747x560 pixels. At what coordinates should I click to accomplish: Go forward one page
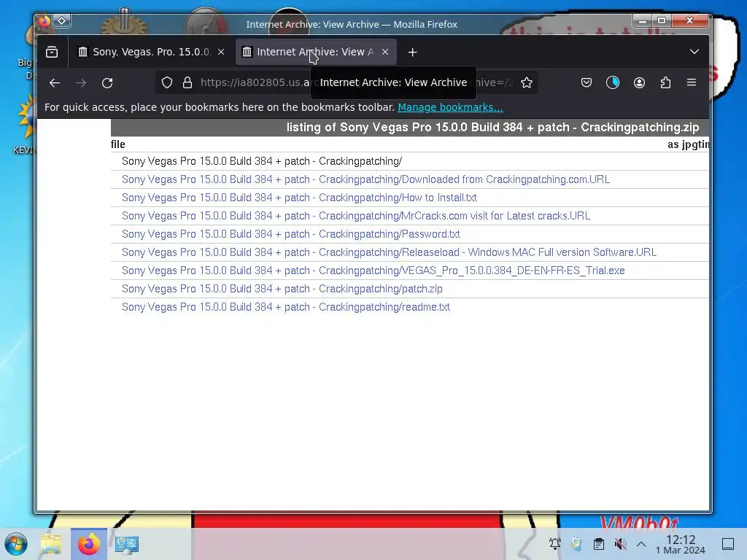[x=81, y=83]
